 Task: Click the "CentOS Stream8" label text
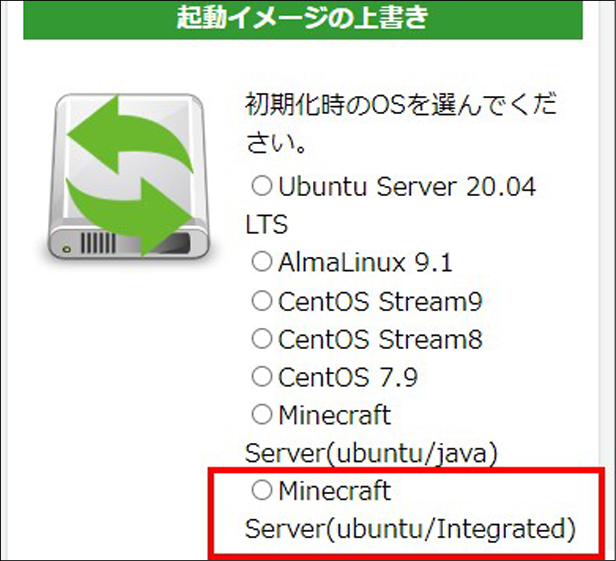tap(380, 339)
